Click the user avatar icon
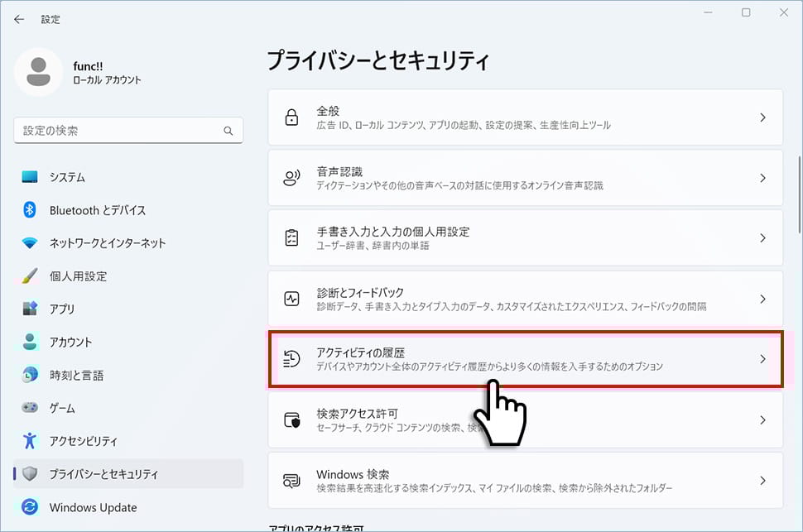 pyautogui.click(x=38, y=72)
